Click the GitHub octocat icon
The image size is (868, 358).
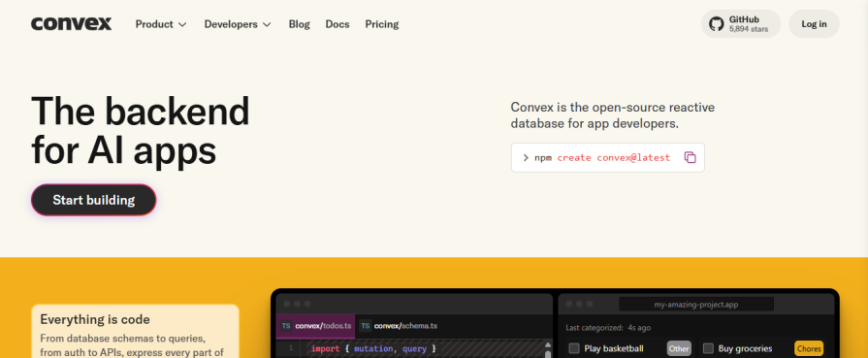tap(717, 24)
